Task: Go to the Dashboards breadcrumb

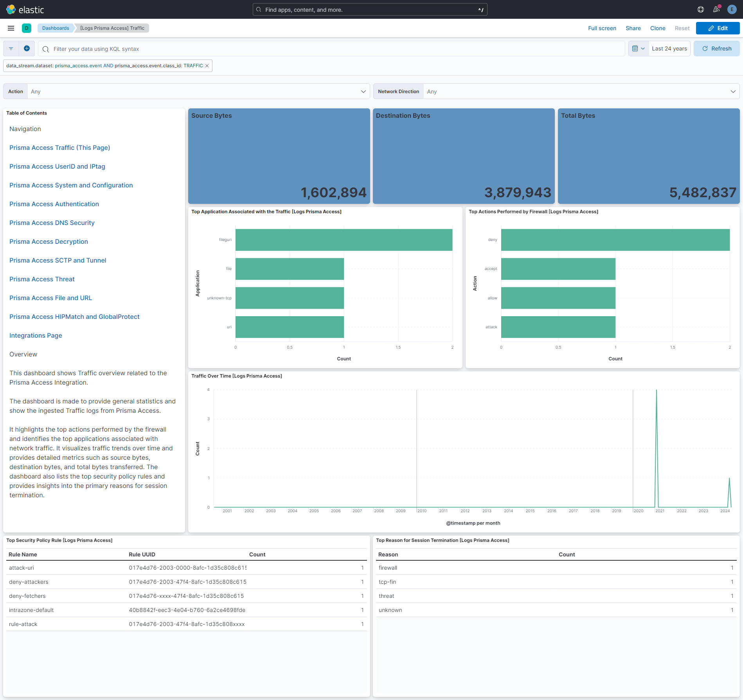Action: [56, 28]
